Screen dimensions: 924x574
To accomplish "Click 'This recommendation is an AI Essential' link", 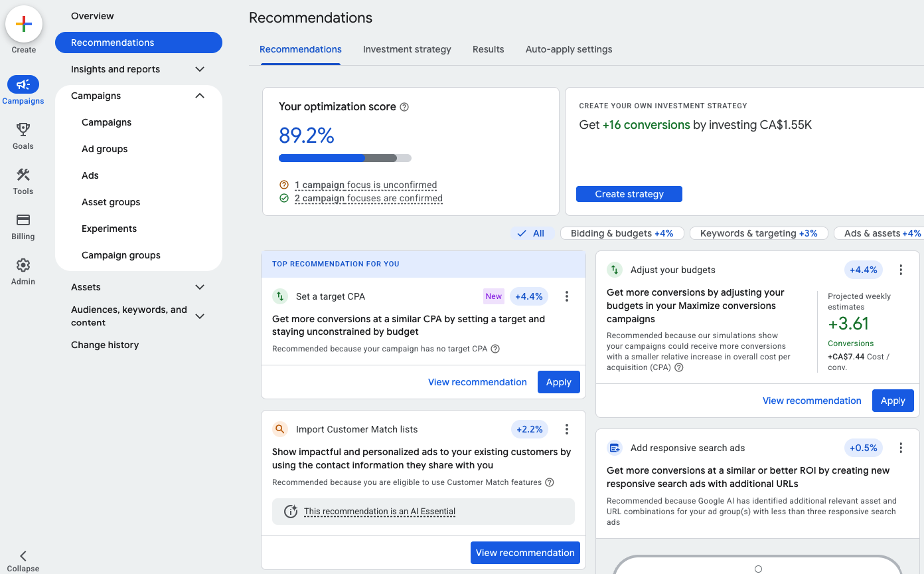I will tap(380, 512).
